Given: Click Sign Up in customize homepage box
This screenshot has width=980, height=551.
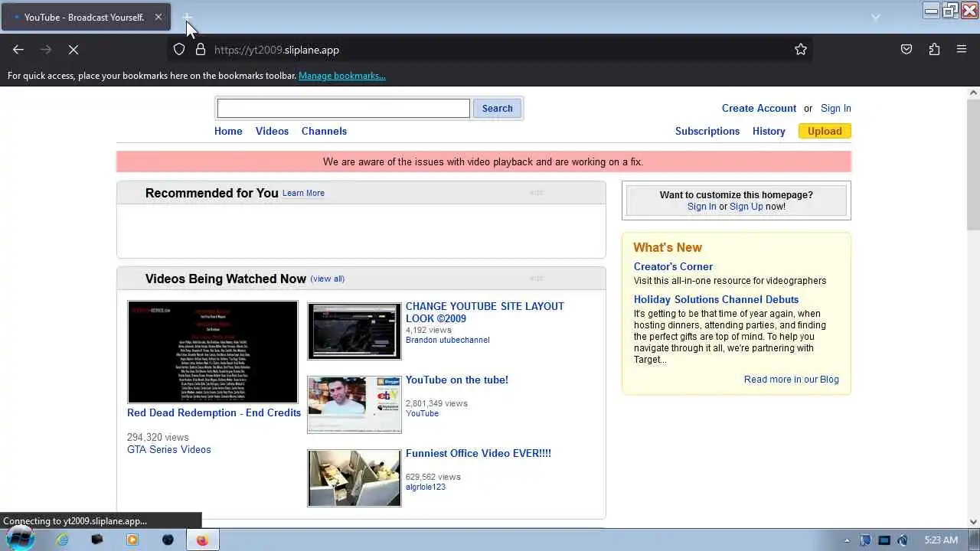Looking at the screenshot, I should 746,207.
